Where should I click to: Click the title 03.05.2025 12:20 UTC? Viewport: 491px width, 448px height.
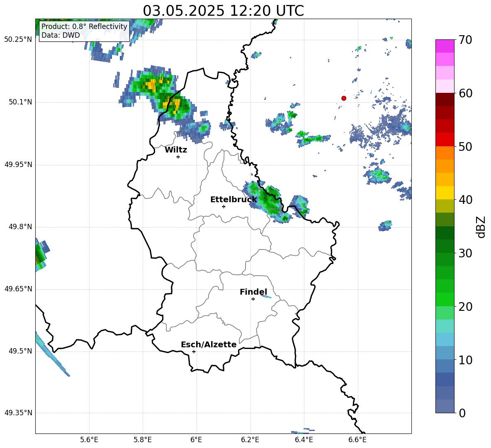(223, 11)
